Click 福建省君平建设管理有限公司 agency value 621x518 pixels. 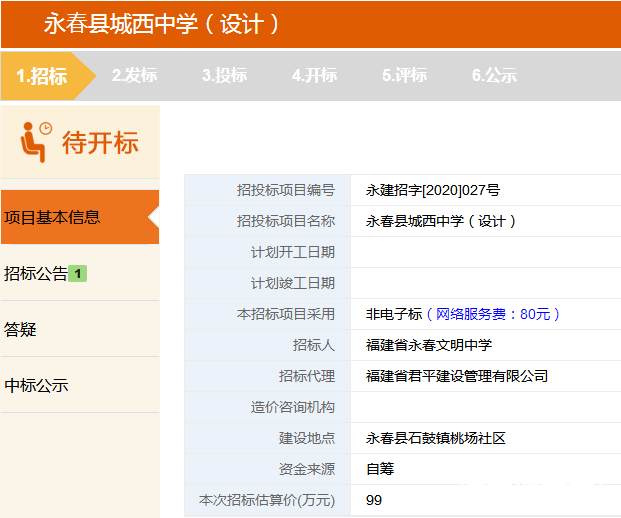[457, 376]
